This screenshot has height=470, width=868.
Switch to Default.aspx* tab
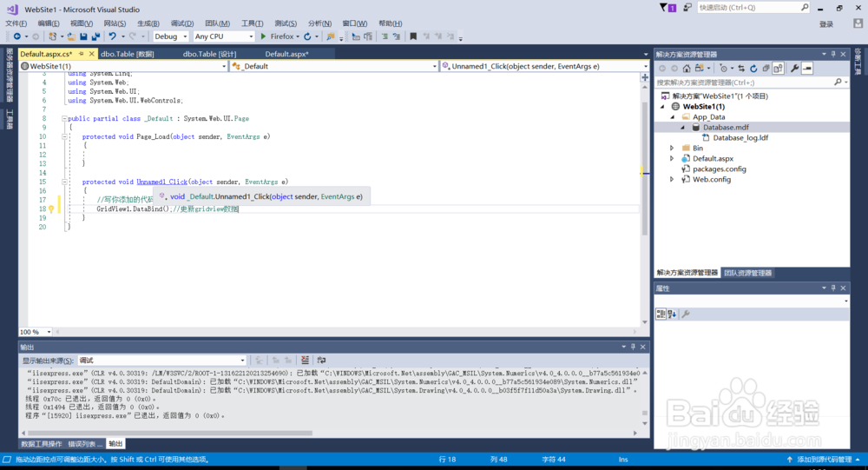coord(286,54)
